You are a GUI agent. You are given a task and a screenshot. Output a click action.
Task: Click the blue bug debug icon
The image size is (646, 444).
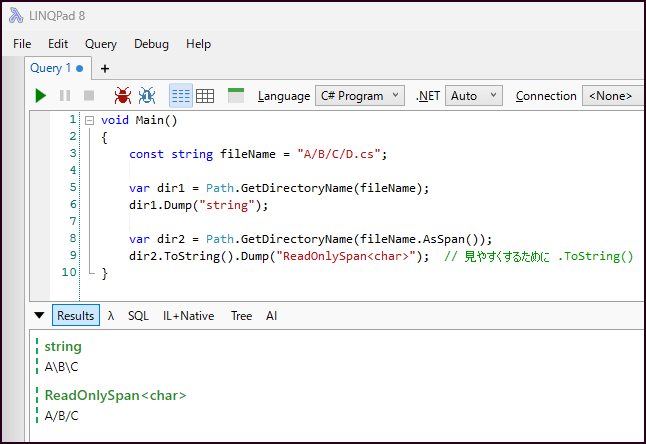(147, 96)
